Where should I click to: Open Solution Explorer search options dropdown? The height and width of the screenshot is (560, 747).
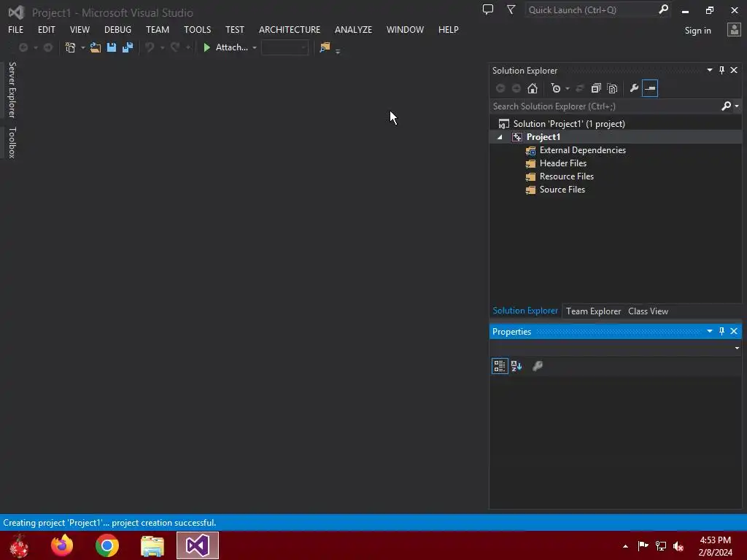737,106
